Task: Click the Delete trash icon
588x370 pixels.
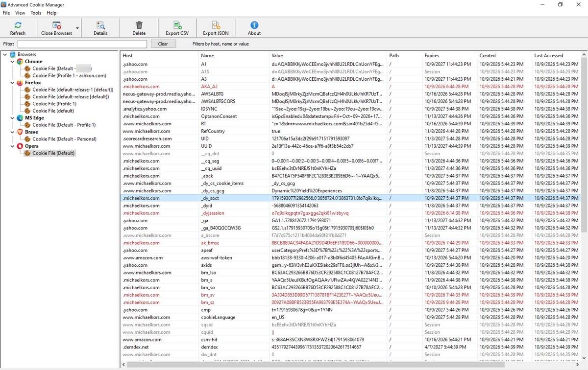Action: tap(139, 25)
